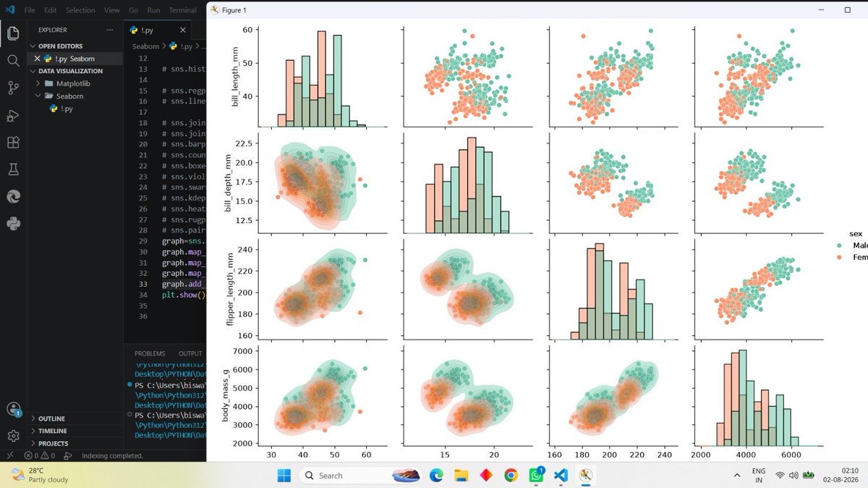The height and width of the screenshot is (488, 868).
Task: Open the Source Control view
Action: tap(13, 88)
